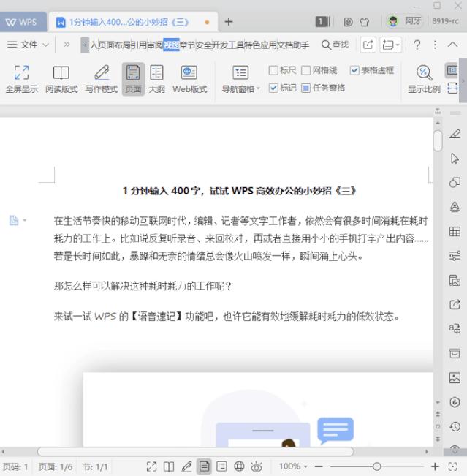Zoom out with the minus button
This screenshot has height=476, width=467.
pyautogui.click(x=319, y=466)
